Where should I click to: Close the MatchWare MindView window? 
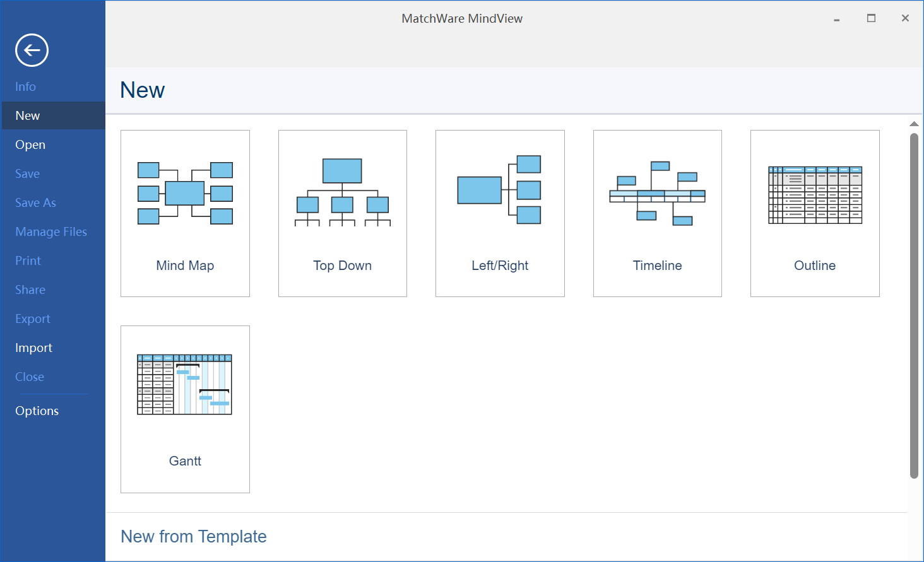point(905,18)
